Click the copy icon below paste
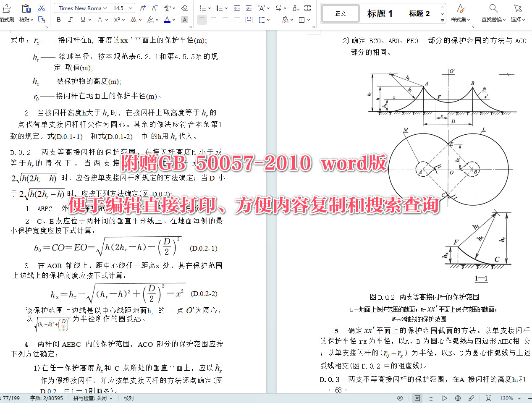Viewport: 532px width, 403px height. 42,20
